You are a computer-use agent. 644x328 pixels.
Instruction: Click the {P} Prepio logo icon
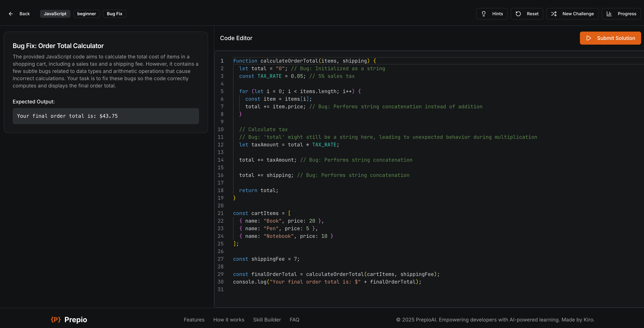(56, 319)
